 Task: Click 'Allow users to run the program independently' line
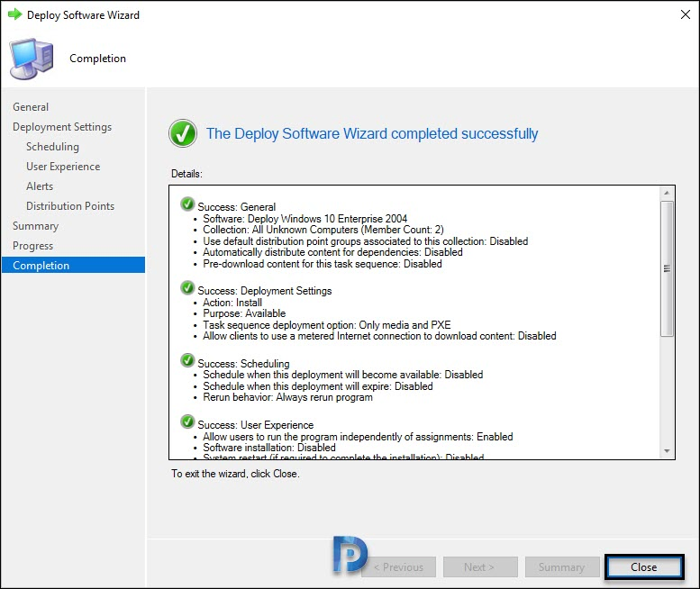click(358, 437)
